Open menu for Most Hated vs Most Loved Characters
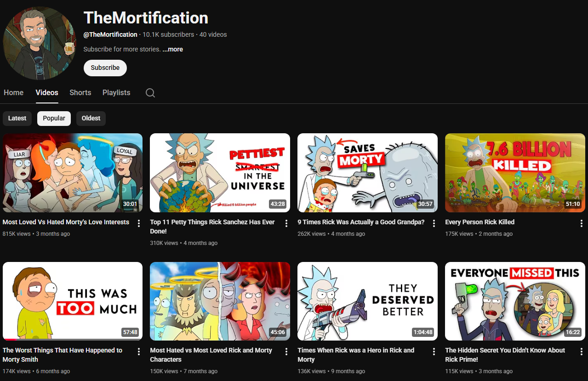Viewport: 588px width, 381px height. [286, 351]
